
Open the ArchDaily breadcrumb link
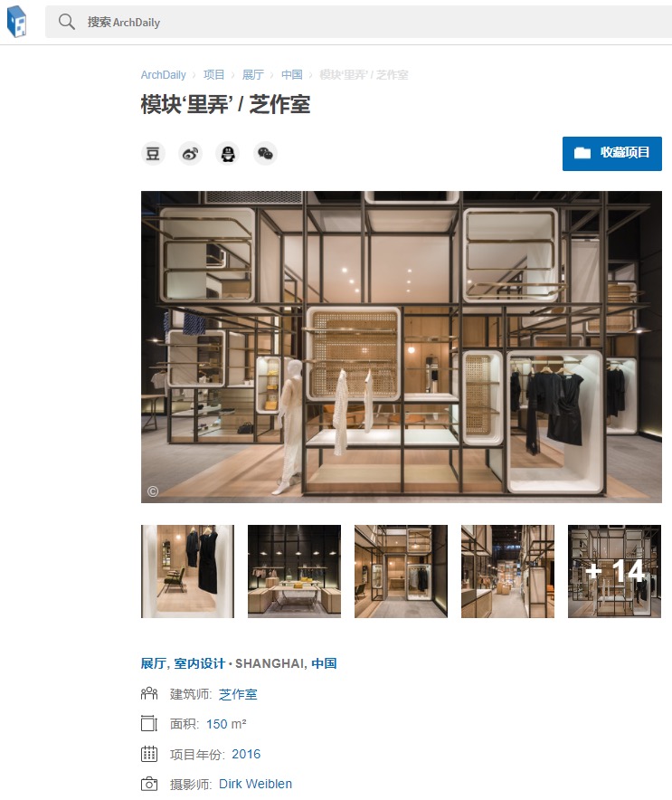tap(163, 75)
